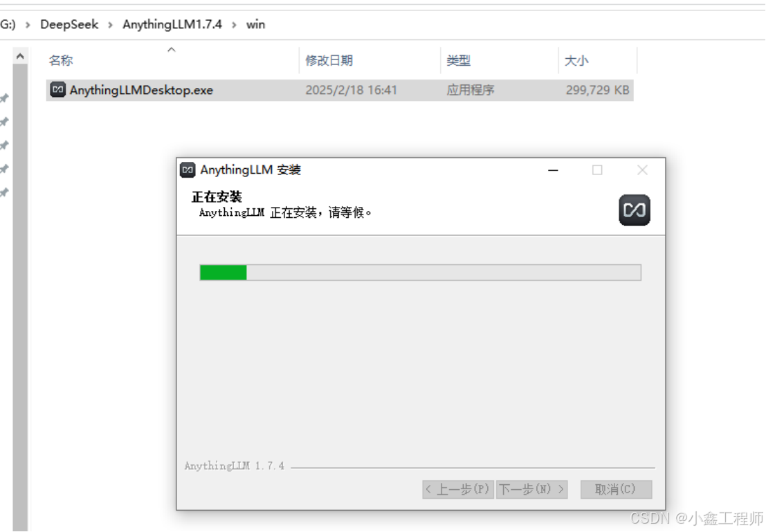Sort files by 类型 column header
The image size is (766, 532).
tap(458, 61)
